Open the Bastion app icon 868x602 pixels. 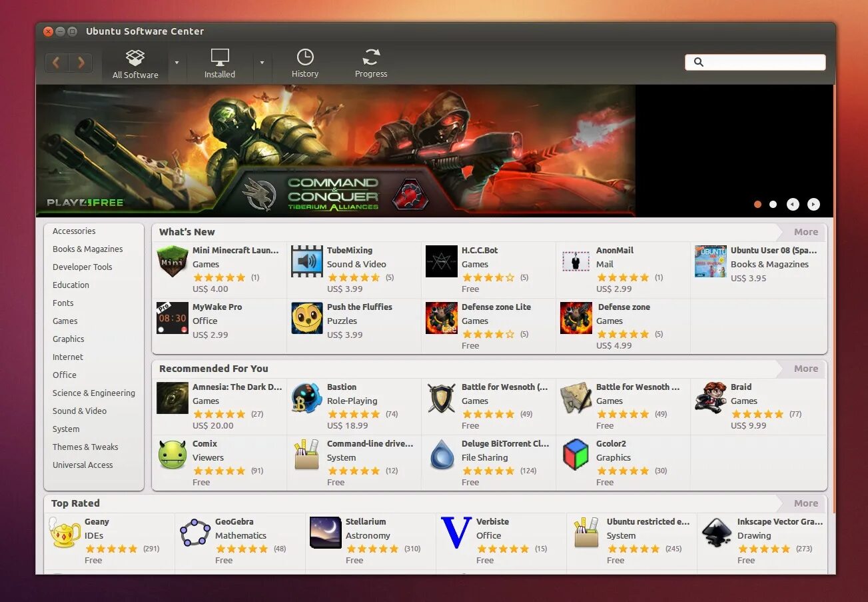pos(307,398)
